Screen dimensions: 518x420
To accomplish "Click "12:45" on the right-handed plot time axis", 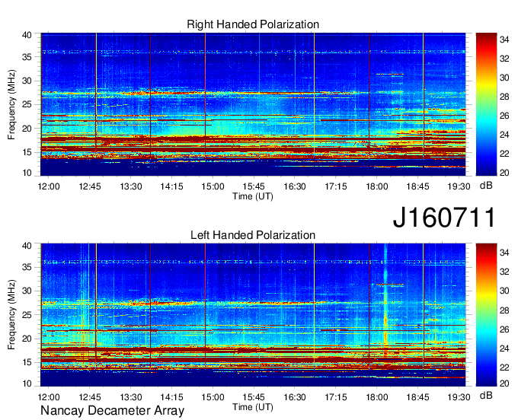I will [90, 186].
